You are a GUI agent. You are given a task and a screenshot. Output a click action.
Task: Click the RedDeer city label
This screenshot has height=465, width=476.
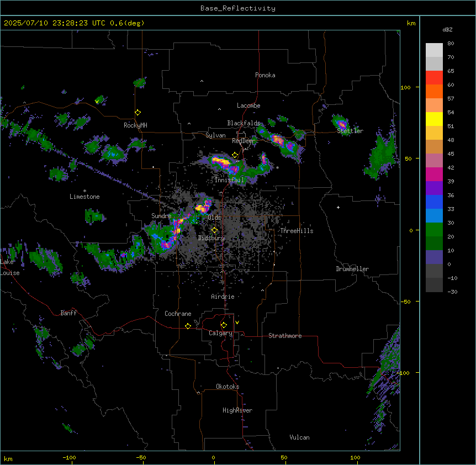[x=243, y=141]
